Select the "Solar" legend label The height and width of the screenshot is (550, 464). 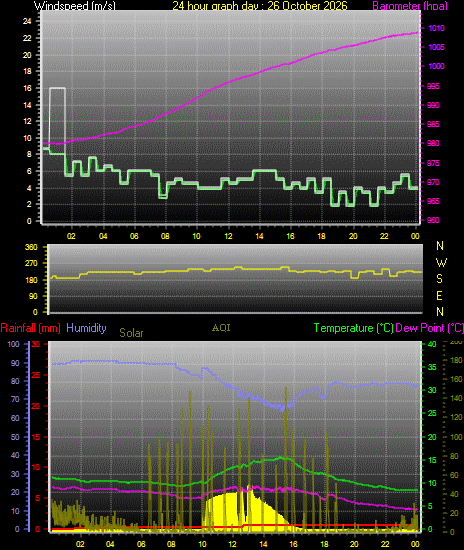pos(131,333)
